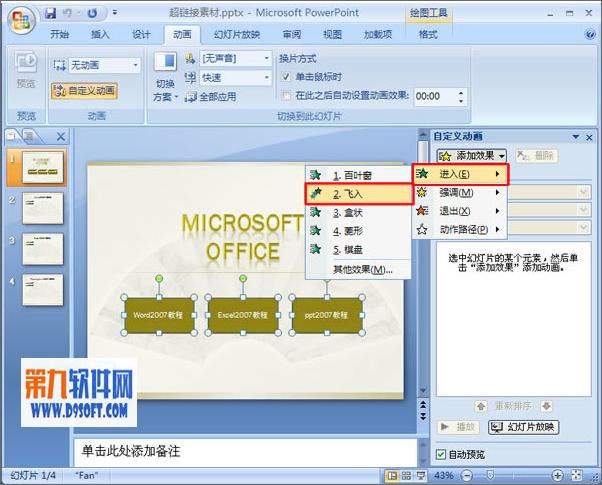
Task: Choose 5. 棋盘 checkerboard effect
Action: click(359, 250)
